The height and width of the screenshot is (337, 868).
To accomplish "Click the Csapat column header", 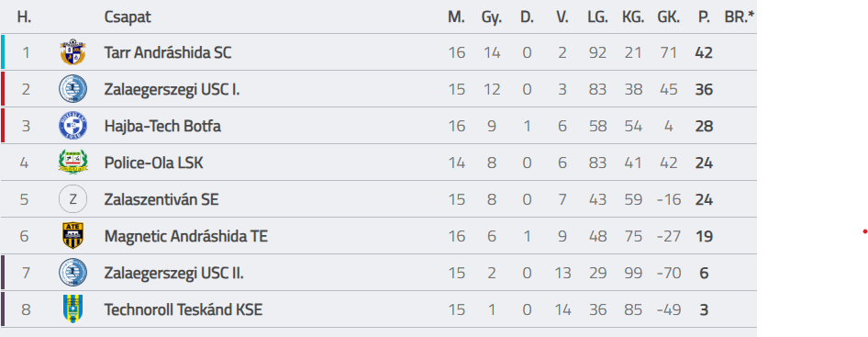I will [x=128, y=17].
